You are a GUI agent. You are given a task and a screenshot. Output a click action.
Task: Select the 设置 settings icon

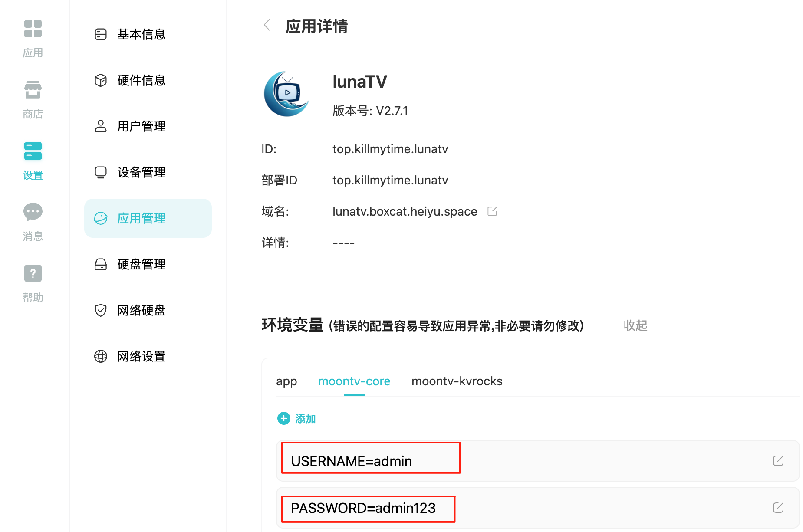[33, 161]
